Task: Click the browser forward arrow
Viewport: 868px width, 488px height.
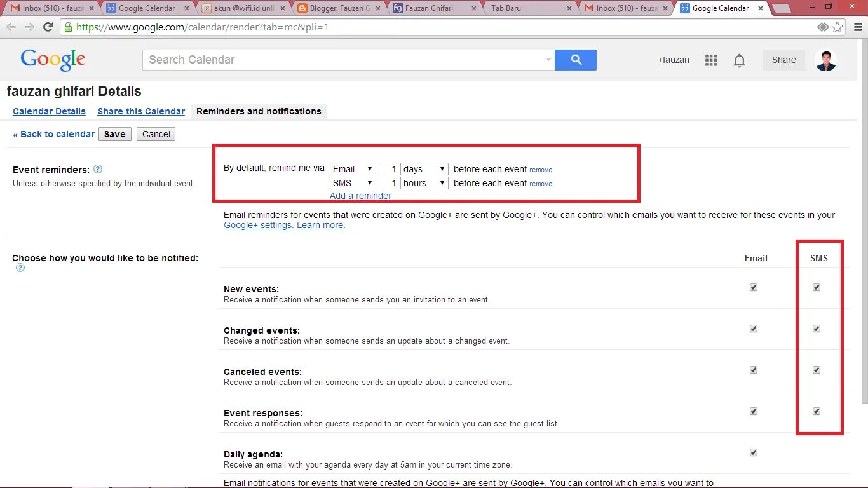Action: (x=29, y=27)
